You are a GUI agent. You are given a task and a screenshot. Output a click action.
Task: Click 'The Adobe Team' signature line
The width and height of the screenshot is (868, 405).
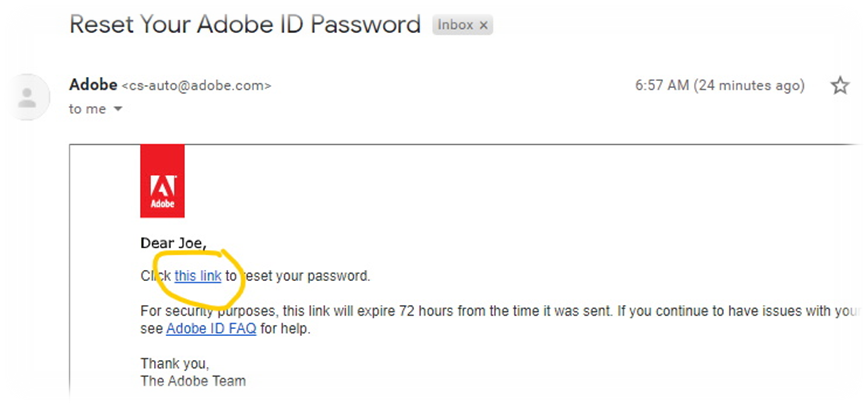[x=193, y=381]
